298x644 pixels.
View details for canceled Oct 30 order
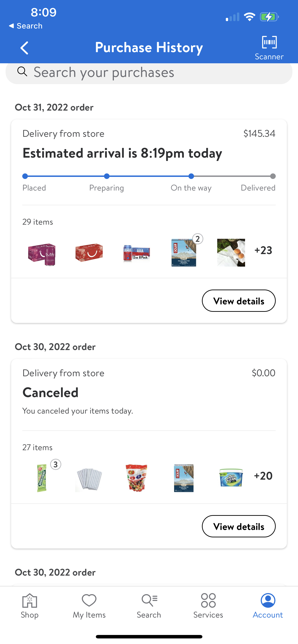point(238,526)
